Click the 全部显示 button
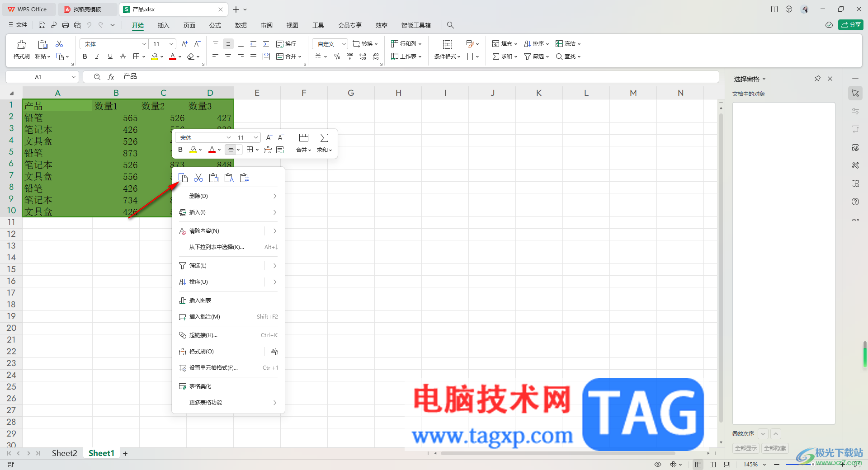Image resolution: width=868 pixels, height=470 pixels. point(746,448)
